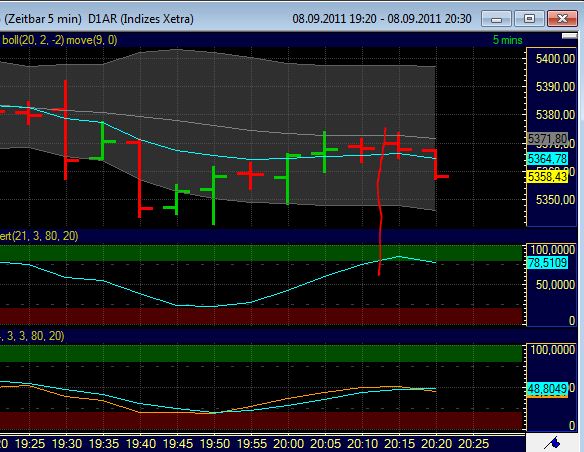Click the date range 08.09.2011 19:20 - 20:30
Image resolution: width=584 pixels, height=452 pixels.
pyautogui.click(x=382, y=19)
